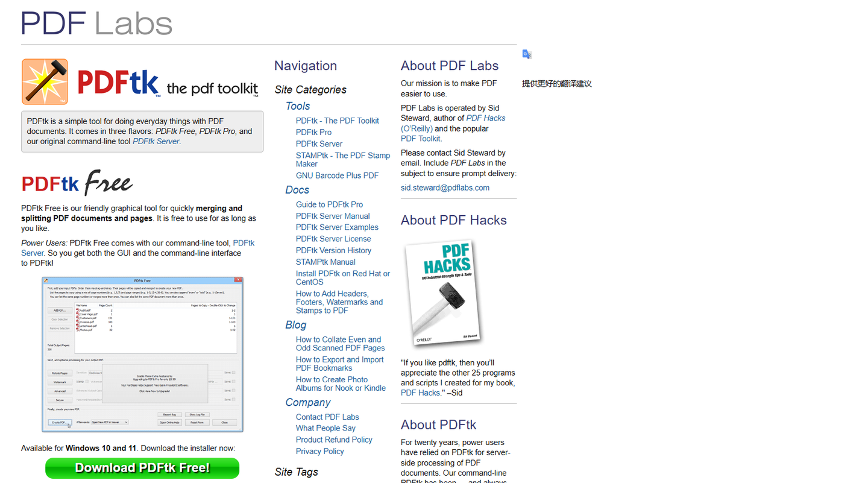Click the Google Translate icon

click(x=527, y=54)
